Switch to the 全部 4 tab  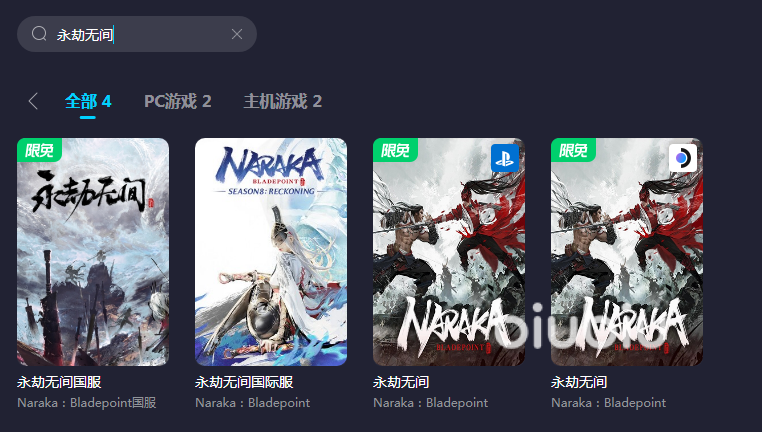(88, 102)
